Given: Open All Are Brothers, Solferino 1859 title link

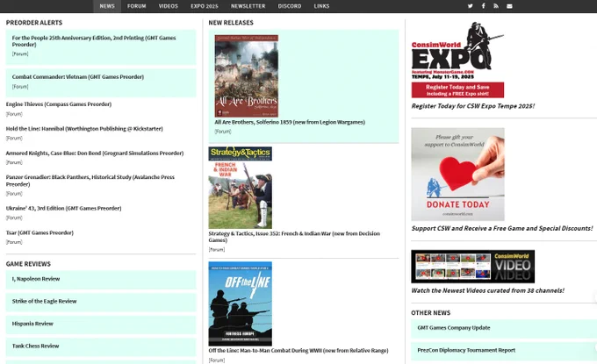Looking at the screenshot, I should (x=290, y=123).
